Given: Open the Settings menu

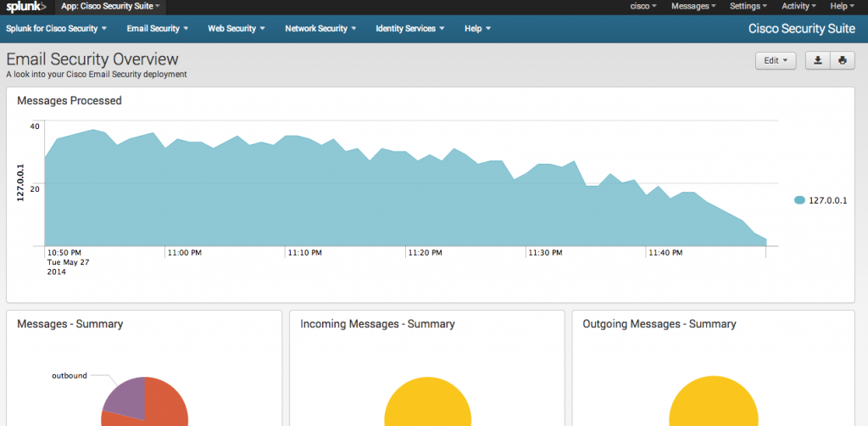Looking at the screenshot, I should 749,7.
